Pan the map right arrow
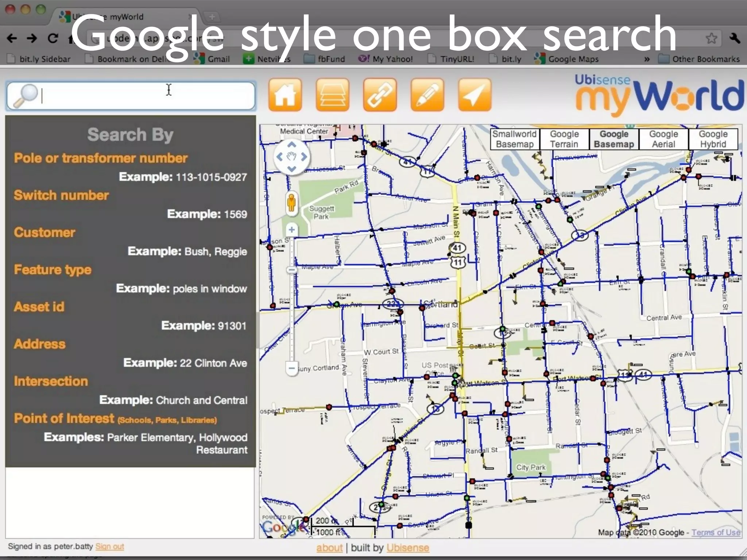747x560 pixels. click(x=304, y=157)
